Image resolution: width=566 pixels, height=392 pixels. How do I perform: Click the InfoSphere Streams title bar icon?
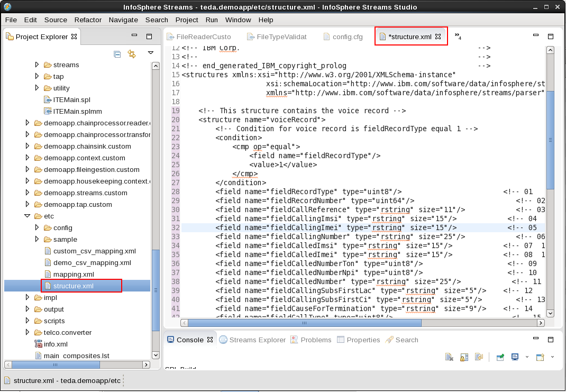(x=7, y=7)
